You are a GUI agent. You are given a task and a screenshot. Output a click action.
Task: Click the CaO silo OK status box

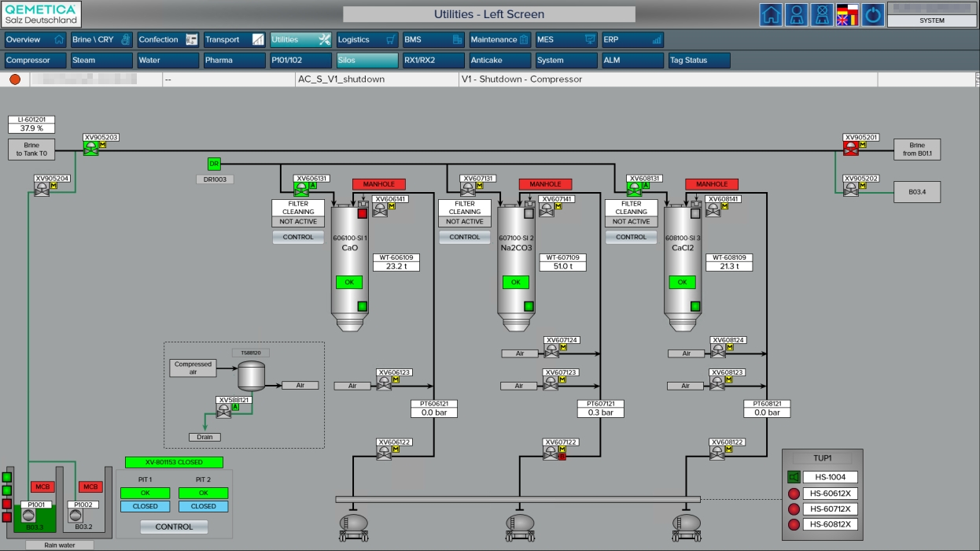[x=349, y=282]
